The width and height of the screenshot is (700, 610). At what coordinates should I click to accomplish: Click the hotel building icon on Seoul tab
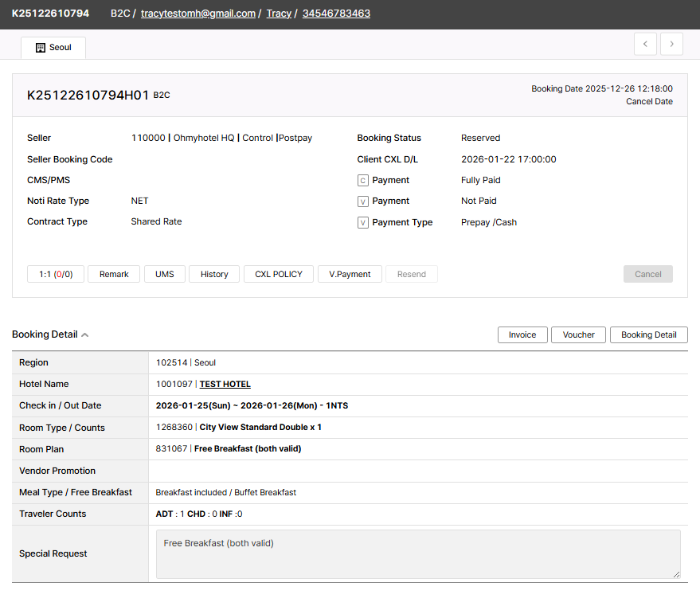(x=41, y=48)
